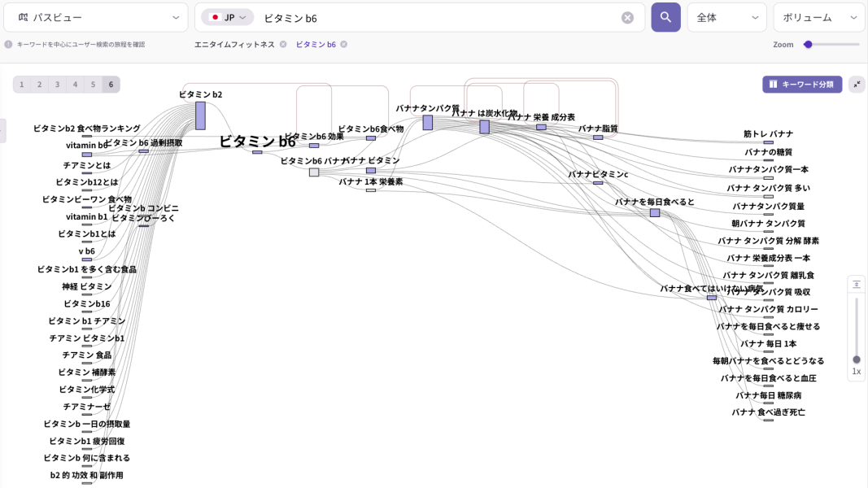The height and width of the screenshot is (488, 868).
Task: Expand the left side panel handle
Action: click(x=2, y=130)
